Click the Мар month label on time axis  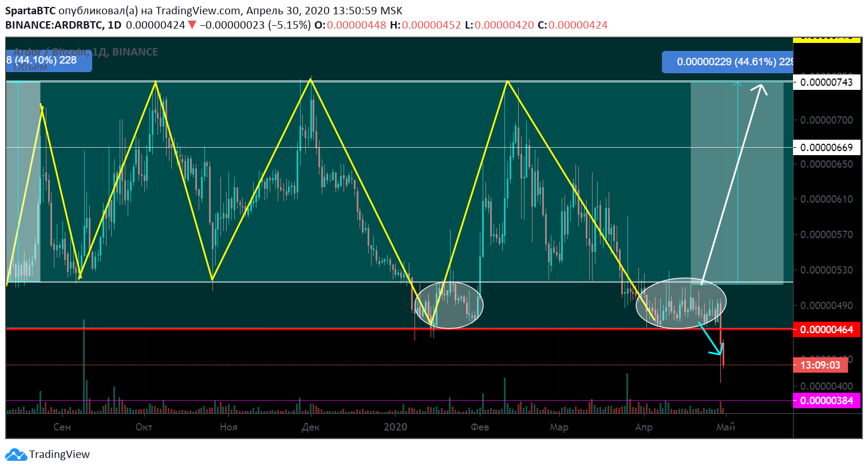pyautogui.click(x=559, y=427)
